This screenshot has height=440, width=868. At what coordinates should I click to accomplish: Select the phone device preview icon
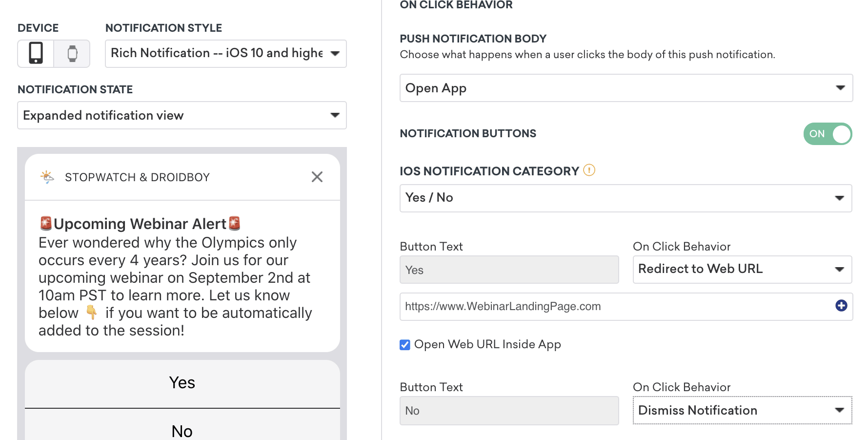(36, 53)
